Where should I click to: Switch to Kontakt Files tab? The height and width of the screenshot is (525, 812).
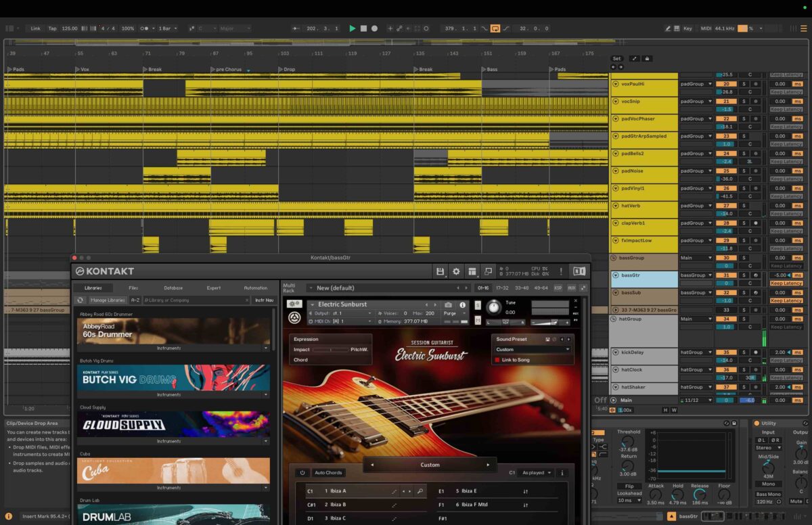click(x=133, y=288)
